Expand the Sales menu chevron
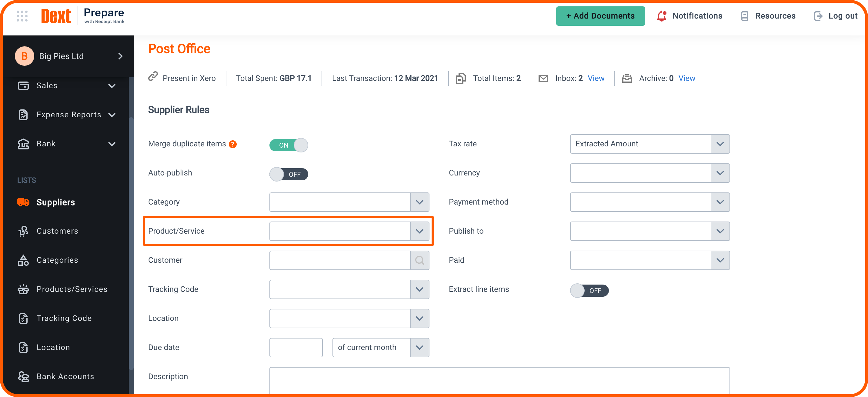This screenshot has height=397, width=868. point(112,85)
